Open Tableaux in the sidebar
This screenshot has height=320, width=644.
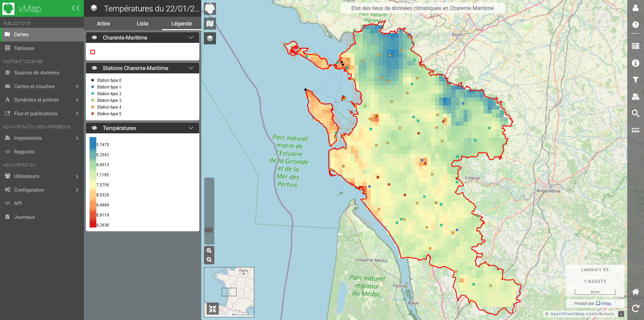click(x=24, y=48)
